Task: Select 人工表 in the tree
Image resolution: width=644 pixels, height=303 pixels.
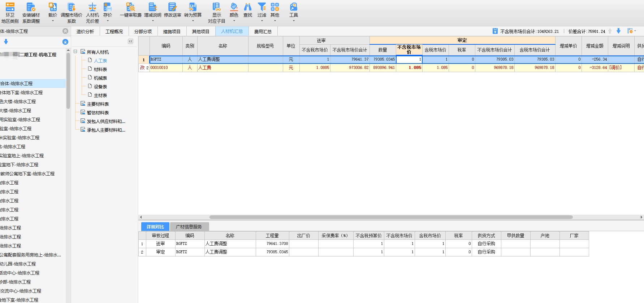Action: [x=100, y=61]
